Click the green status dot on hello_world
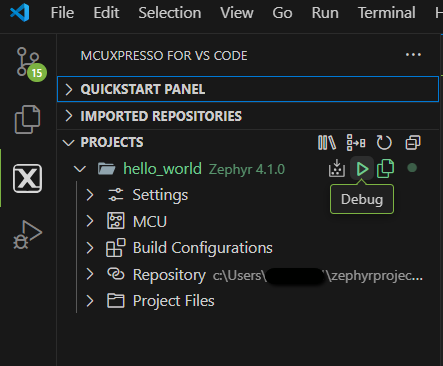The height and width of the screenshot is (366, 443). (412, 168)
